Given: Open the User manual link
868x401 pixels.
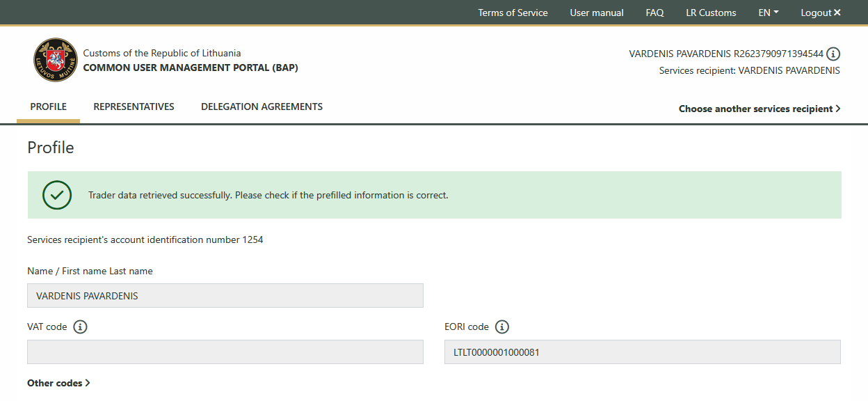Looking at the screenshot, I should [597, 13].
